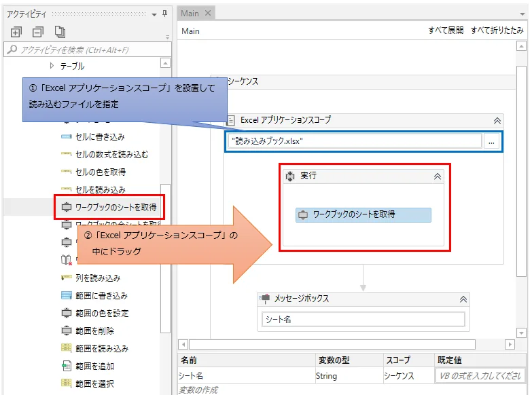The image size is (532, 395).
Task: Select the ワークブックのシートを取得 activity in the designer
Action: (x=363, y=215)
